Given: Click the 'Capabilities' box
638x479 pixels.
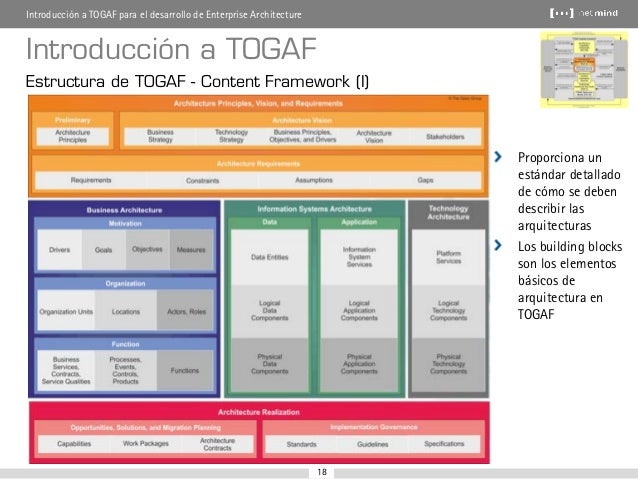Looking at the screenshot, I should click(74, 444).
